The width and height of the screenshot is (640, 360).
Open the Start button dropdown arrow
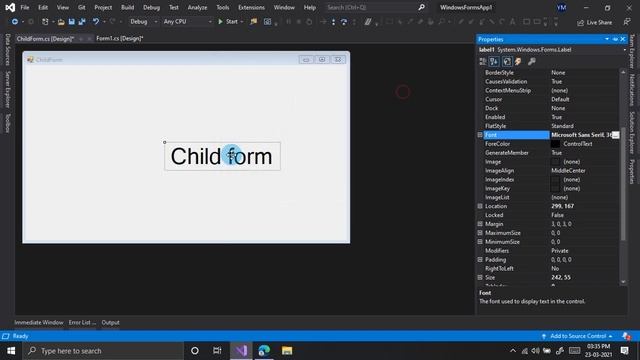tap(242, 22)
